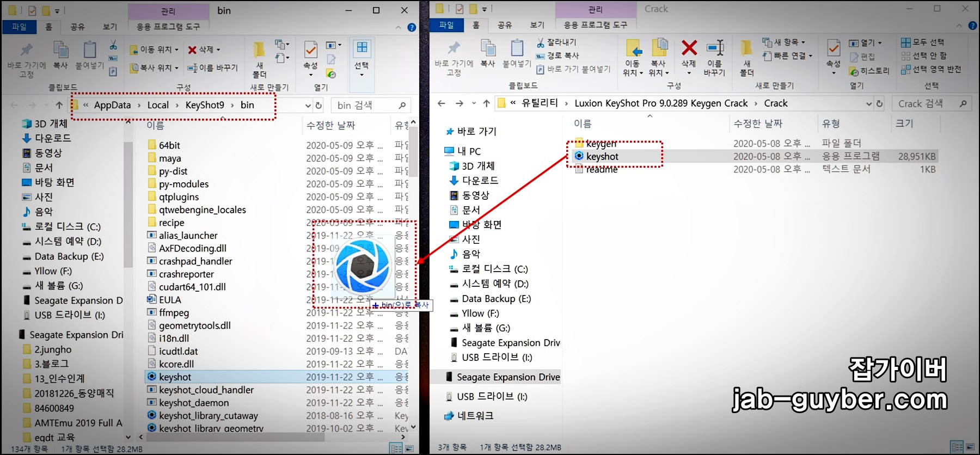The height and width of the screenshot is (455, 980).
Task: Click Pin to Quick access in bin window
Action: pos(26,60)
